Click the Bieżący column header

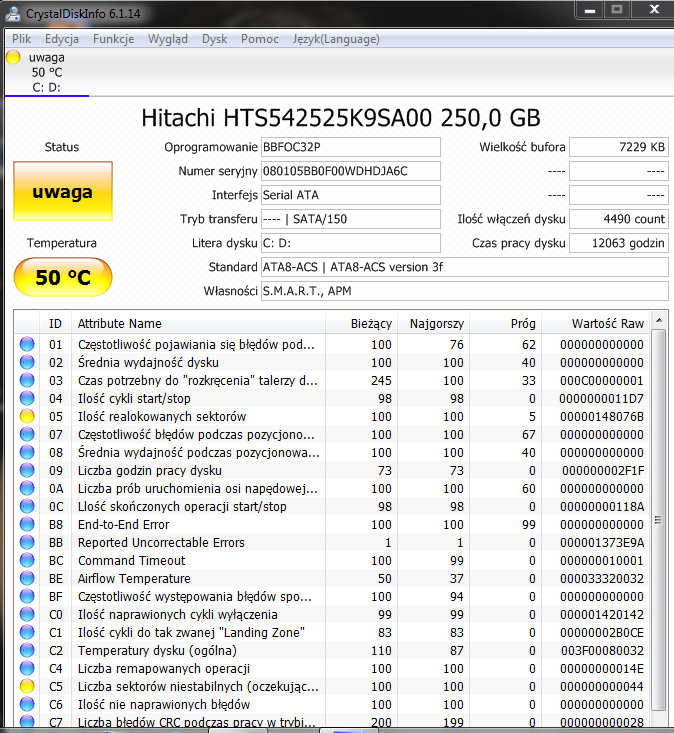(361, 323)
